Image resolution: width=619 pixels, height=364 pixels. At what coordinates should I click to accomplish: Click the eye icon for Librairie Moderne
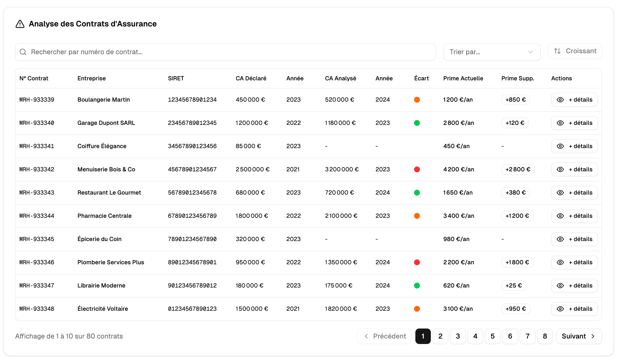click(560, 285)
